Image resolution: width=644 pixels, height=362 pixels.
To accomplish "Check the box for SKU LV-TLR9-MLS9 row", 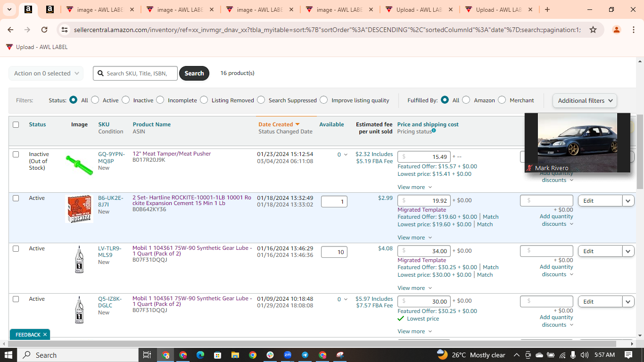I will point(16,248).
